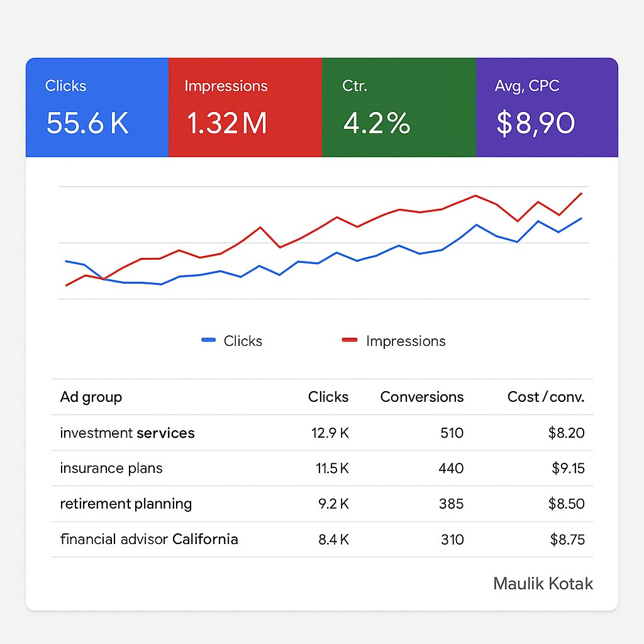Click the 4.2% Ctr. value
The image size is (644, 644).
click(x=377, y=123)
